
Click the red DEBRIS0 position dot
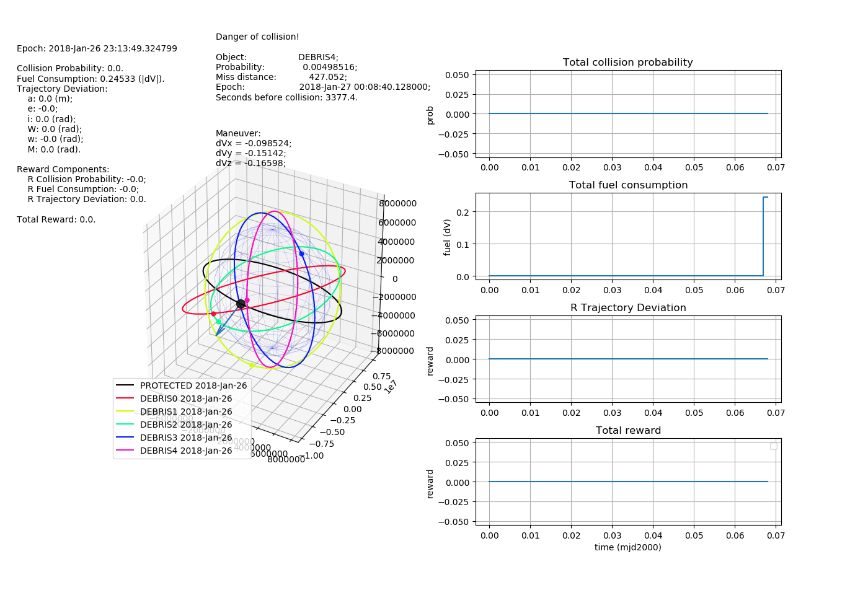(213, 314)
